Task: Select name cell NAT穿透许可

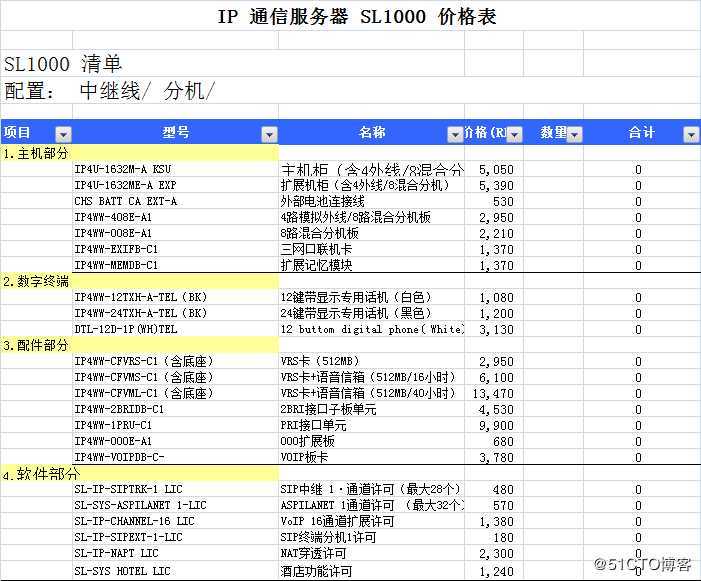Action: (372, 553)
